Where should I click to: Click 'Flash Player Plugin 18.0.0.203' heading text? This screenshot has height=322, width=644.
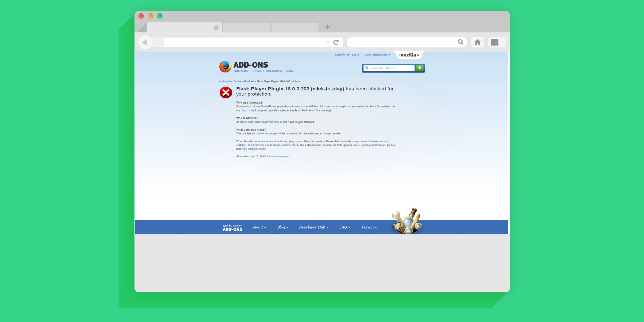pos(273,89)
